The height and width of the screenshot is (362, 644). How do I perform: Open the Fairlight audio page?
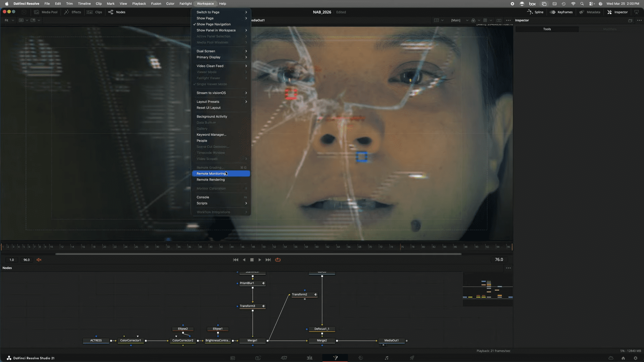tap(386, 358)
